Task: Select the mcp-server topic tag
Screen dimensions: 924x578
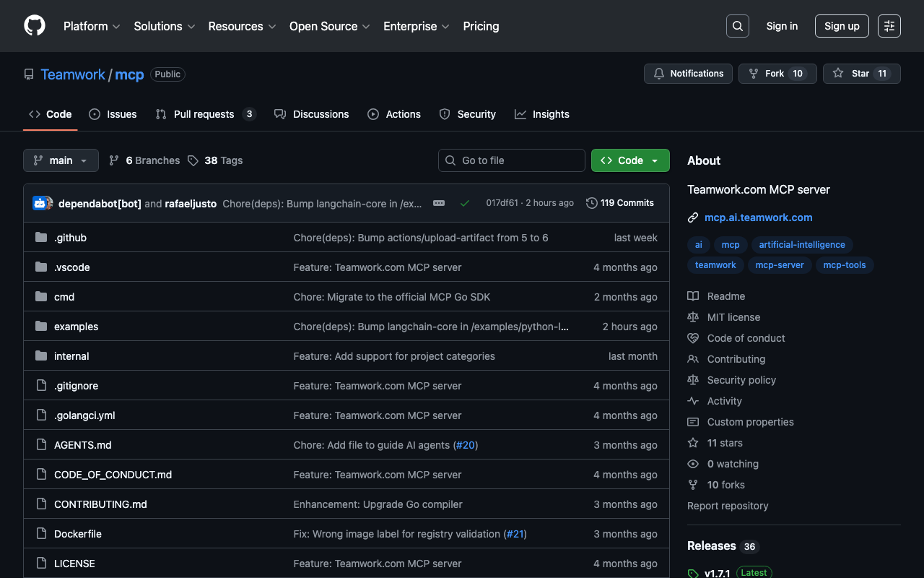Action: pyautogui.click(x=779, y=265)
